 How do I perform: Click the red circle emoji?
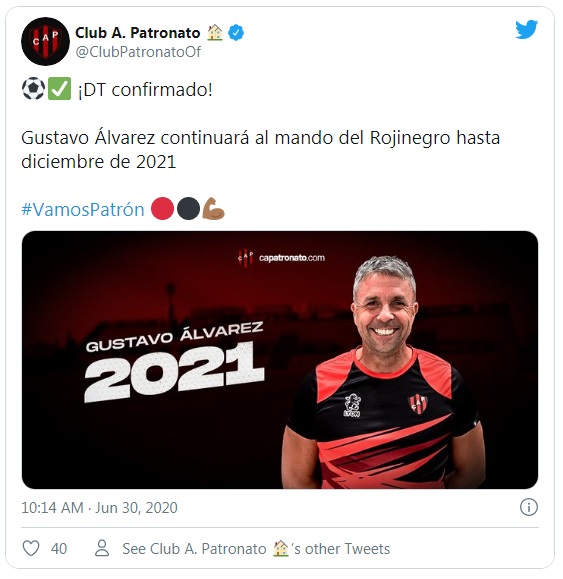coord(162,209)
